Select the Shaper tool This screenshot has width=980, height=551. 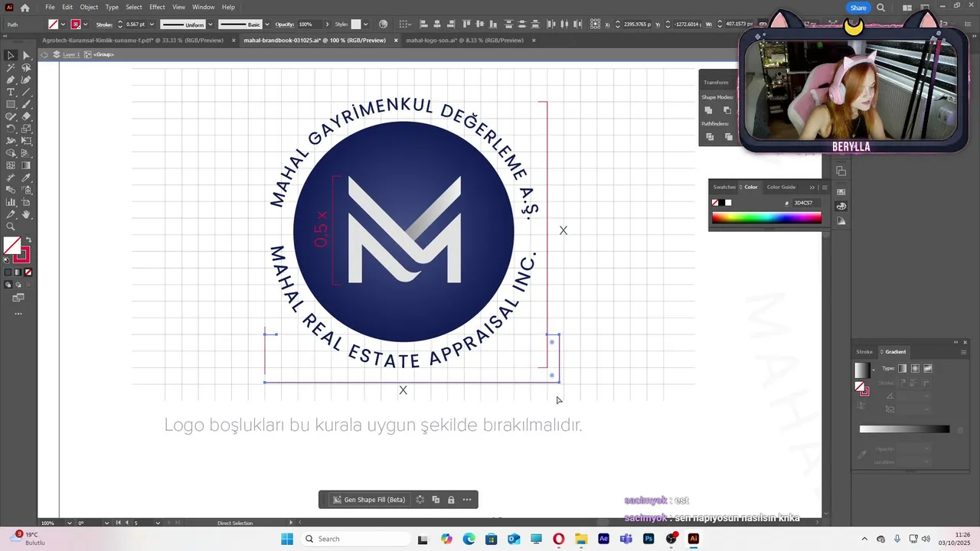coord(11,117)
